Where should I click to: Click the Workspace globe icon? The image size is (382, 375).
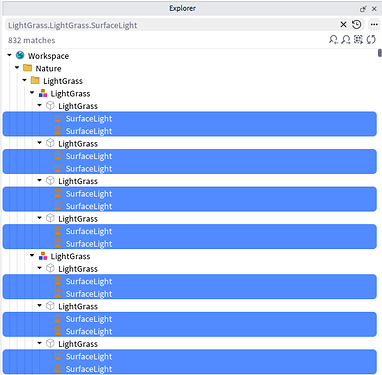pyautogui.click(x=20, y=55)
